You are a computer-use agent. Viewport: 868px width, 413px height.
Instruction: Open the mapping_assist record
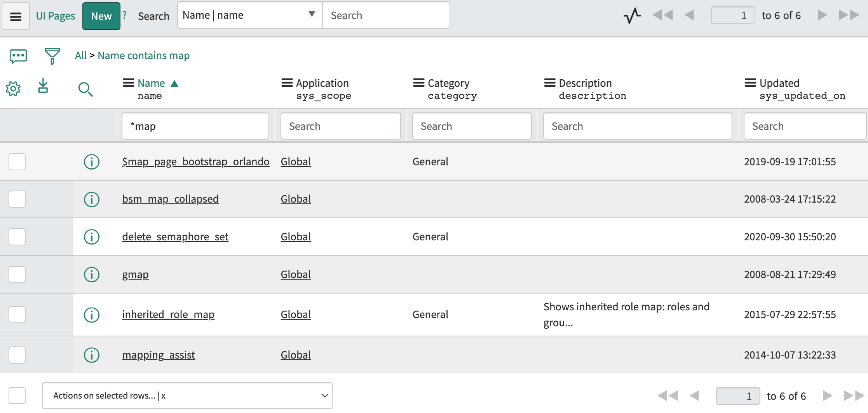tap(159, 355)
